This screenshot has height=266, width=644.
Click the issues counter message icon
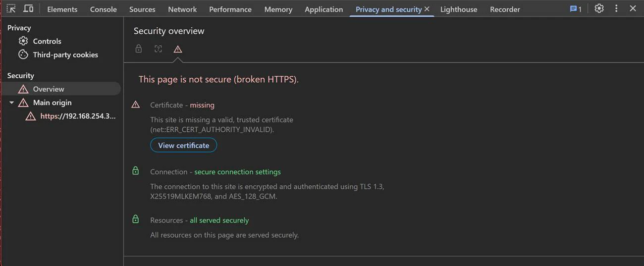tap(576, 9)
